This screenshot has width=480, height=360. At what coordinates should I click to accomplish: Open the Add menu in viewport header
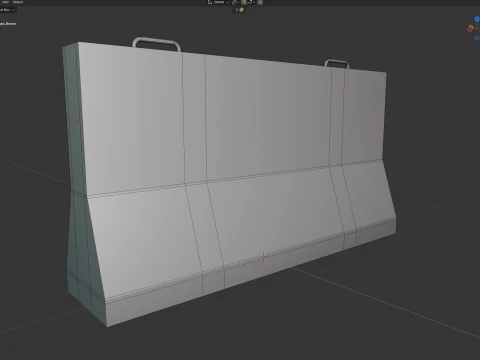tap(5, 2)
